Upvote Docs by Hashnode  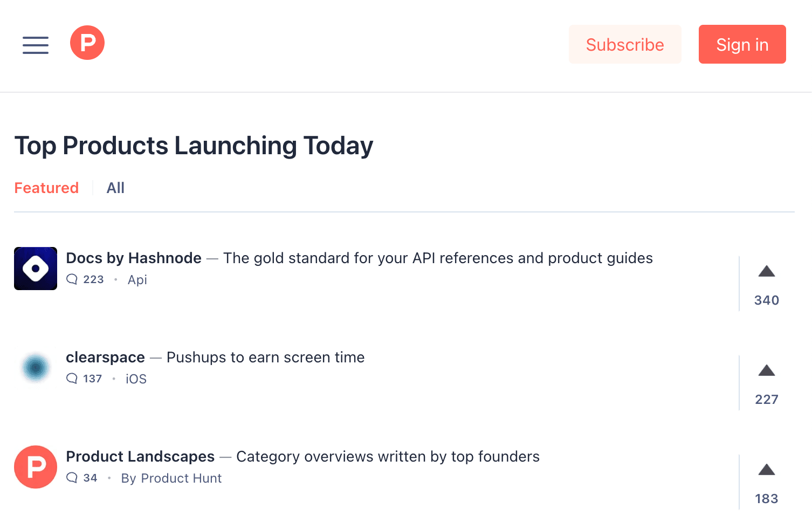point(766,284)
